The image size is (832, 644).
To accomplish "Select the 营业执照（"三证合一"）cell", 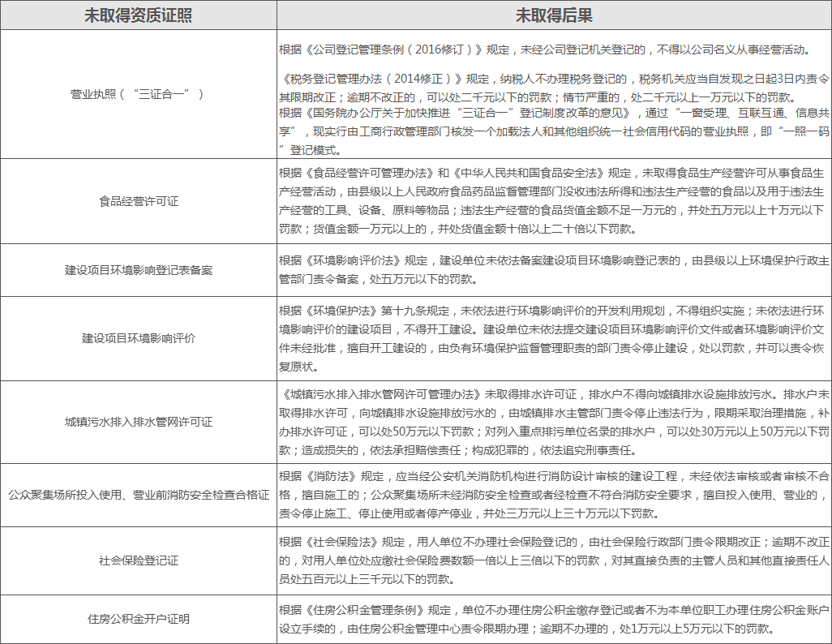I will (139, 94).
